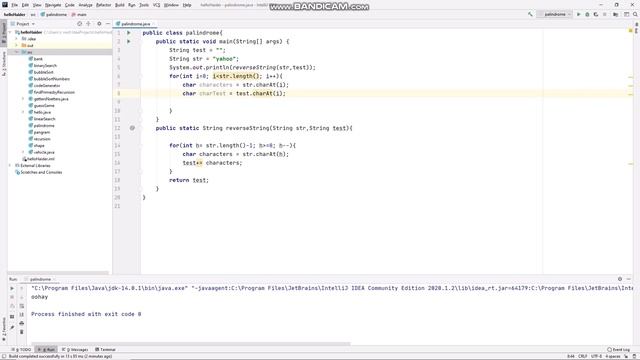Select the palindrome tab in Run panel
The height and width of the screenshot is (360, 640).
(x=40, y=279)
